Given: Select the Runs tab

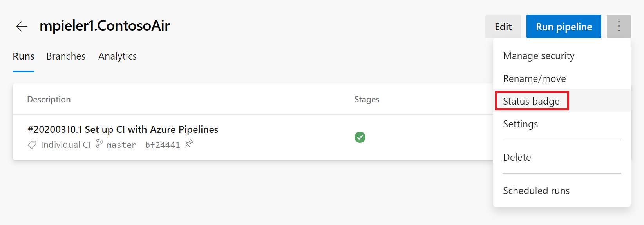Looking at the screenshot, I should click(24, 56).
